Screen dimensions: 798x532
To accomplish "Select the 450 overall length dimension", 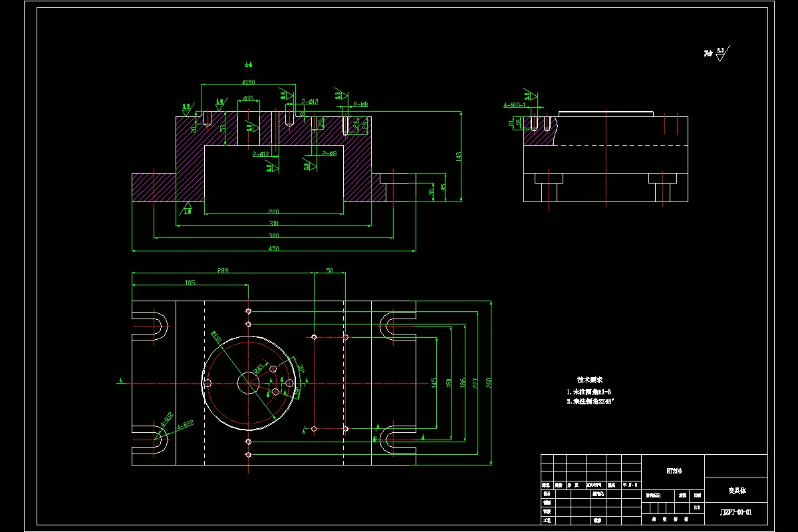I will pyautogui.click(x=273, y=249).
